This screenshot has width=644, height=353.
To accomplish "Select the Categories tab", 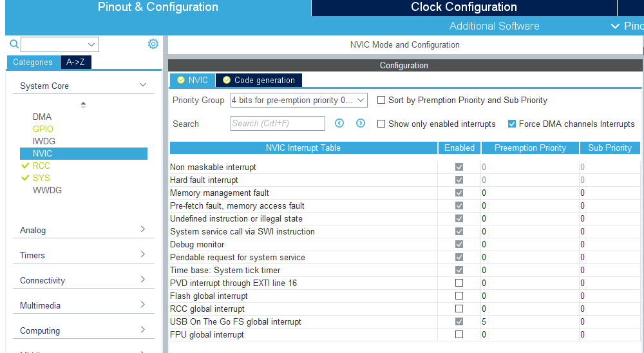I will click(x=33, y=62).
